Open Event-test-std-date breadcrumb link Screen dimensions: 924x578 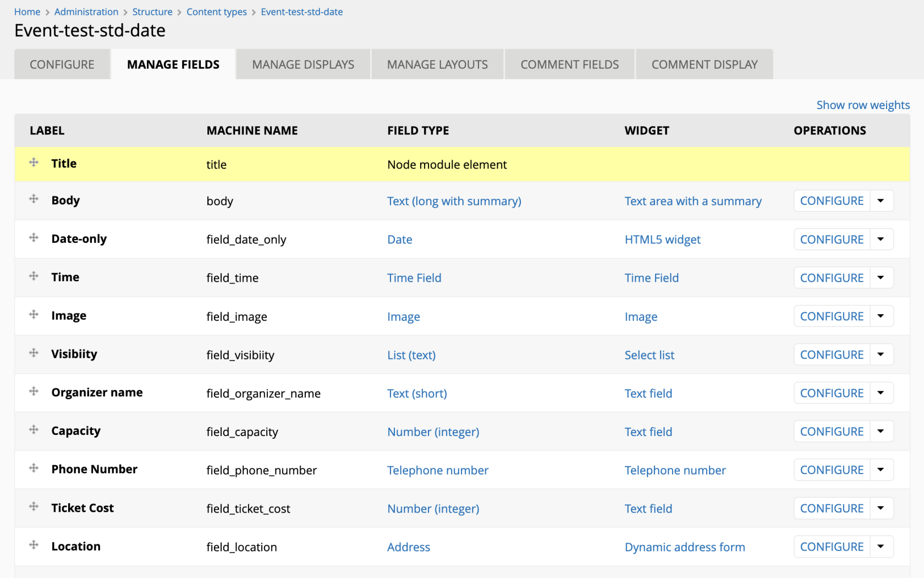pos(302,12)
